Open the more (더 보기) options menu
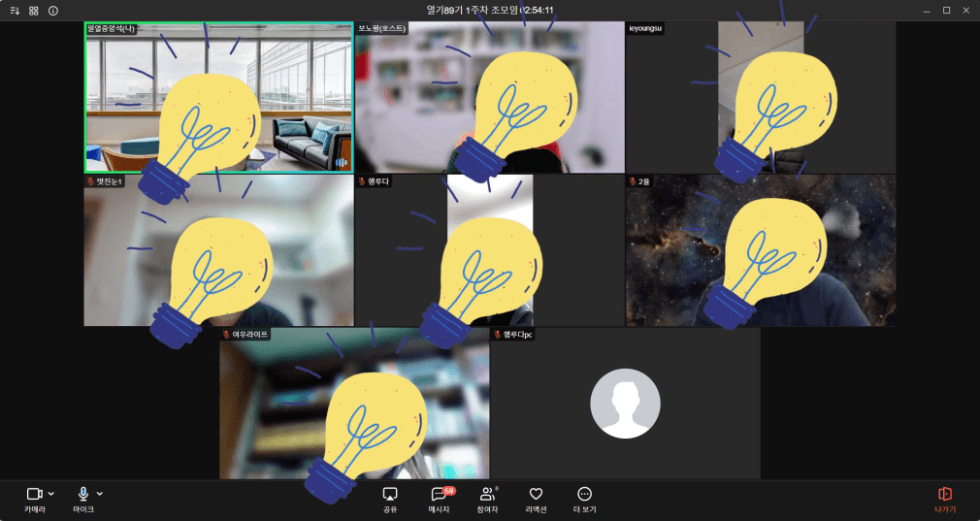The image size is (980, 521). pos(584,501)
